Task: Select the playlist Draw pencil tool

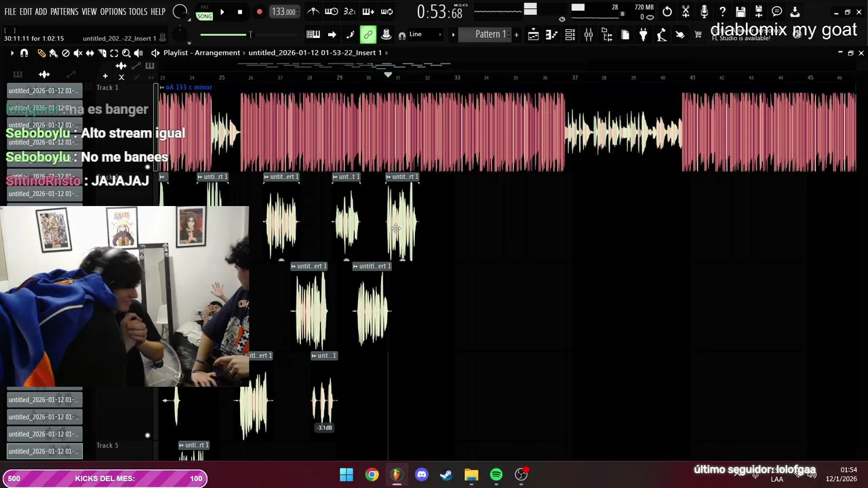Action: (41, 53)
